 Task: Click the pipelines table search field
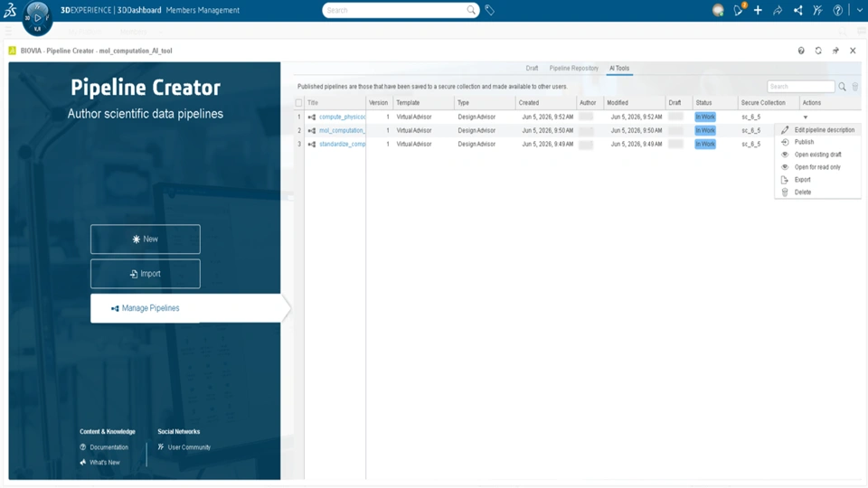[x=801, y=87]
